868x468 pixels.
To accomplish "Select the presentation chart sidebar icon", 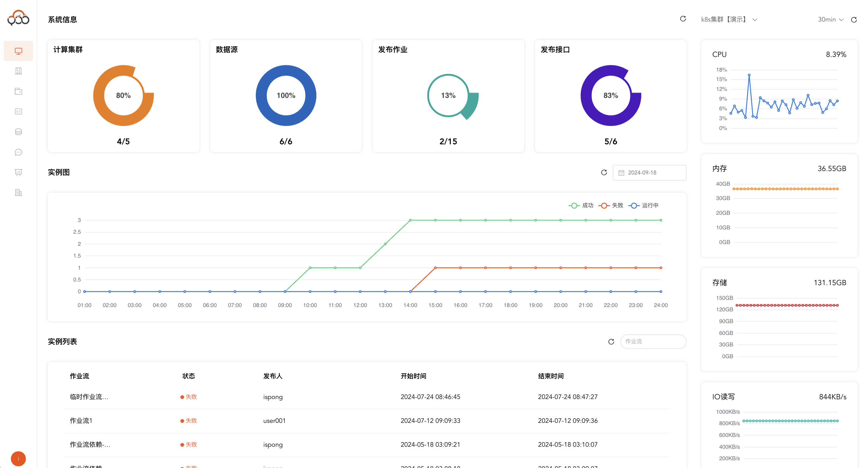I will click(18, 172).
